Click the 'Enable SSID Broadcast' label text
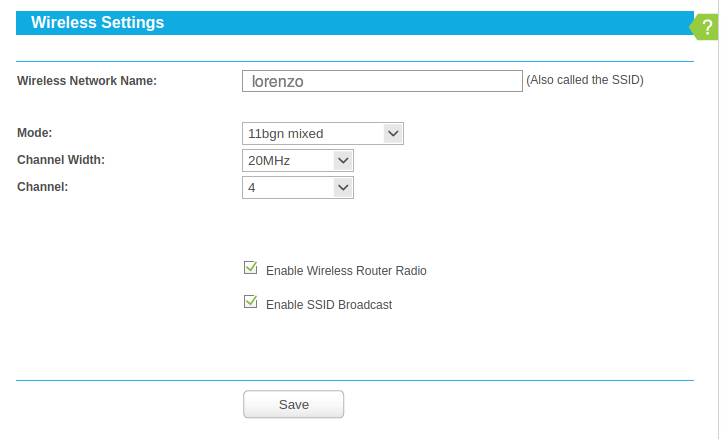Screen dimensions: 727x439 point(329,305)
